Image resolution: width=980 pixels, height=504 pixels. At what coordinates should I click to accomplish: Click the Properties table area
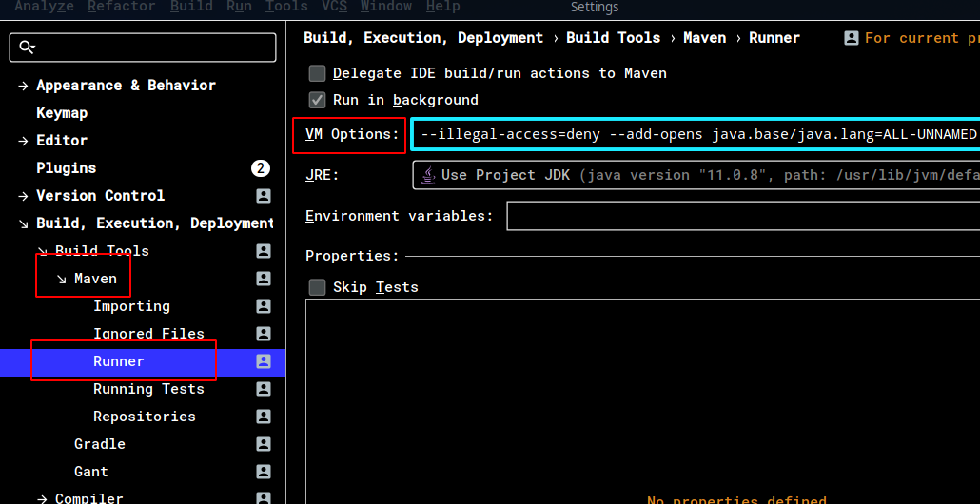point(642,401)
